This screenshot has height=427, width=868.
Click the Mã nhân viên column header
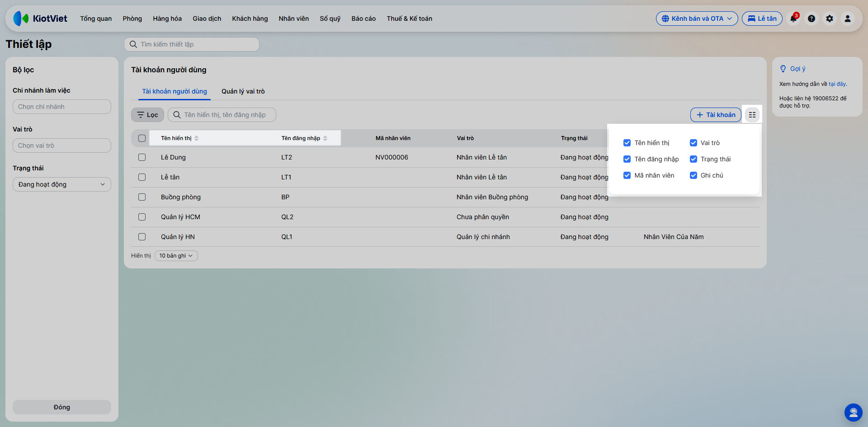point(393,138)
